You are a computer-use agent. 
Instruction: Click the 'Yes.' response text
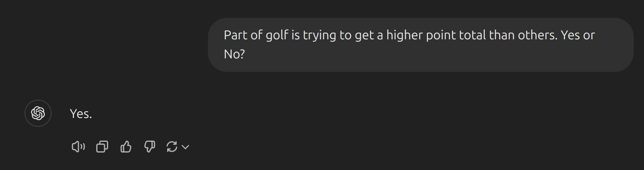pyautogui.click(x=81, y=114)
